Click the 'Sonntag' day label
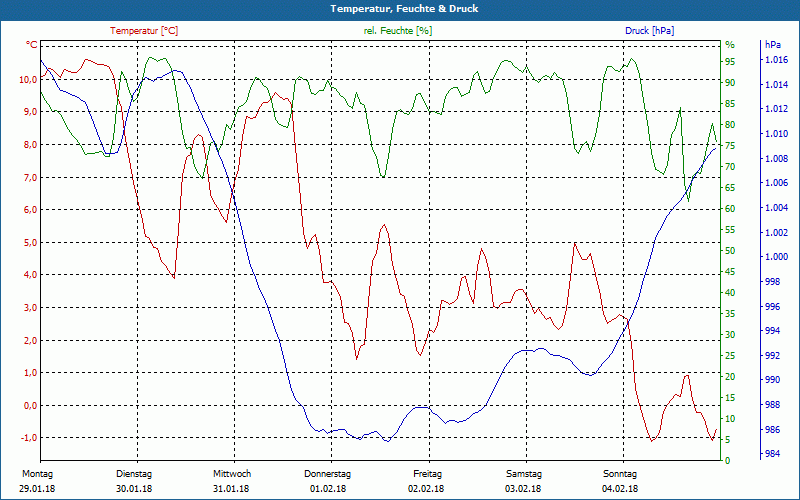 click(x=620, y=474)
